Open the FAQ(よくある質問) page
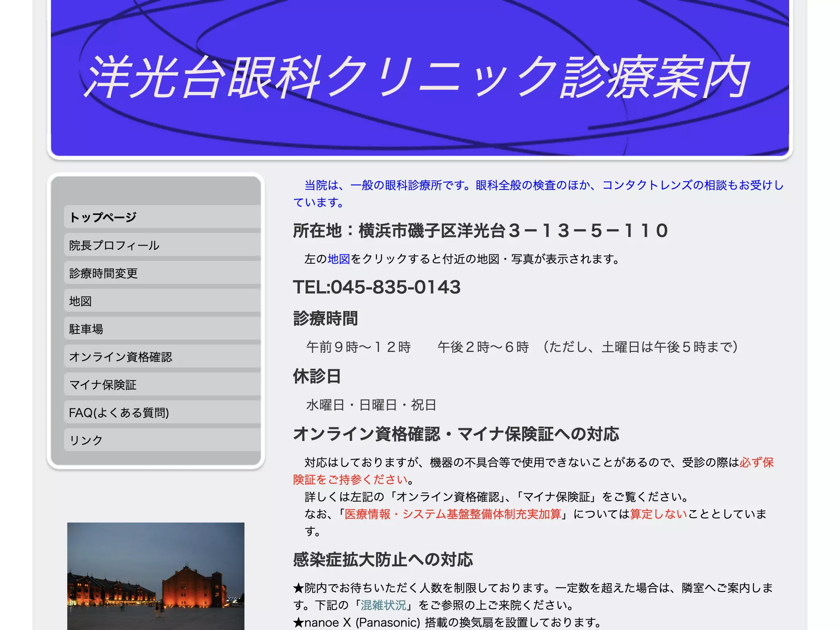840x630 pixels. (x=162, y=412)
